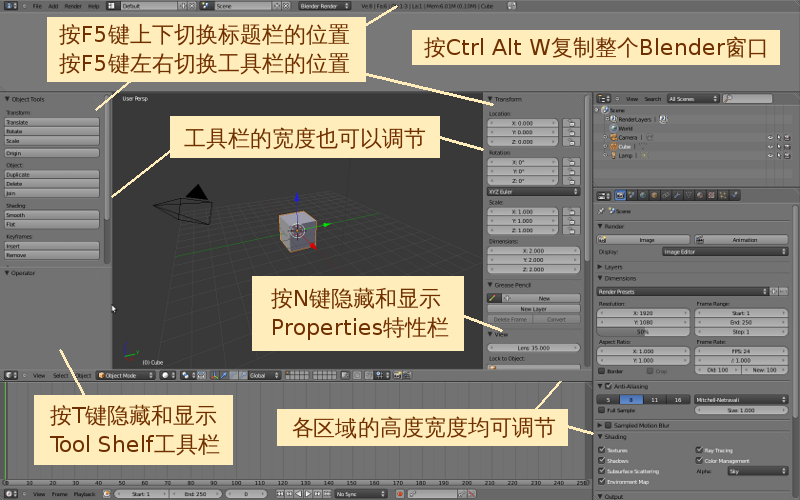The height and width of the screenshot is (500, 800).
Task: Open the Object properties cube tab
Action: pyautogui.click(x=654, y=195)
